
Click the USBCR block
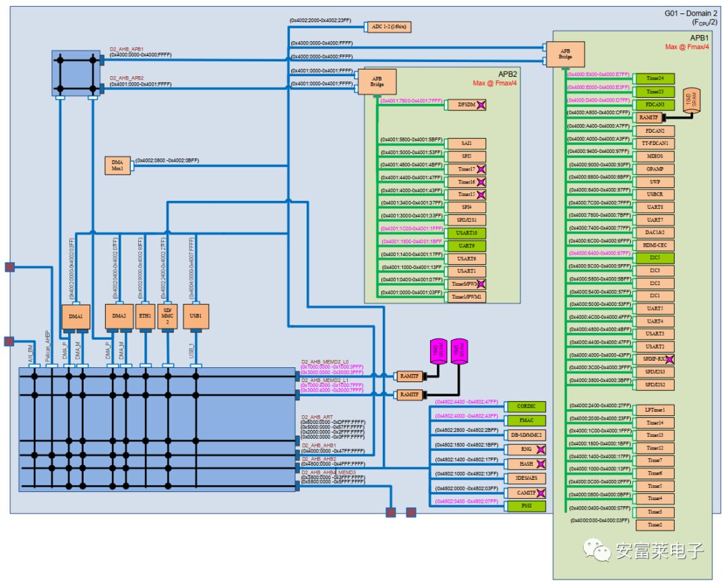coord(655,195)
